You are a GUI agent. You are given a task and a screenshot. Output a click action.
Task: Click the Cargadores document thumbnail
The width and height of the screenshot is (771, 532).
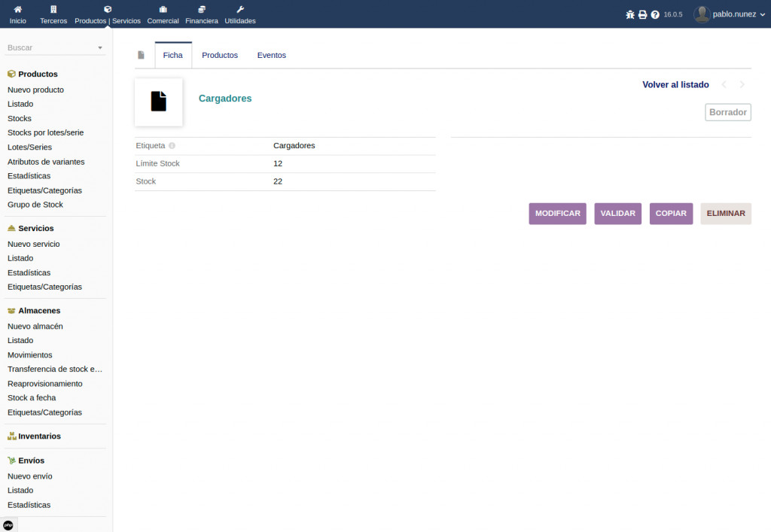coord(158,102)
